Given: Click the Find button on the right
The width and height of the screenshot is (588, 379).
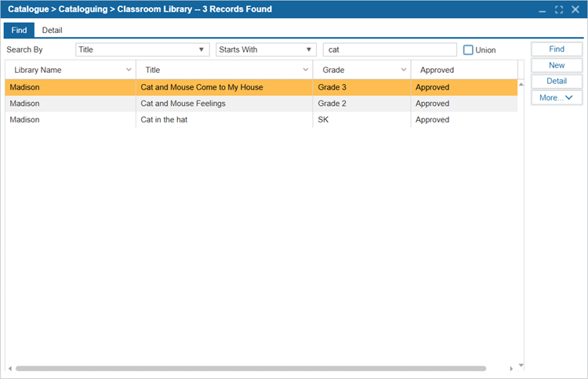Looking at the screenshot, I should (x=557, y=49).
